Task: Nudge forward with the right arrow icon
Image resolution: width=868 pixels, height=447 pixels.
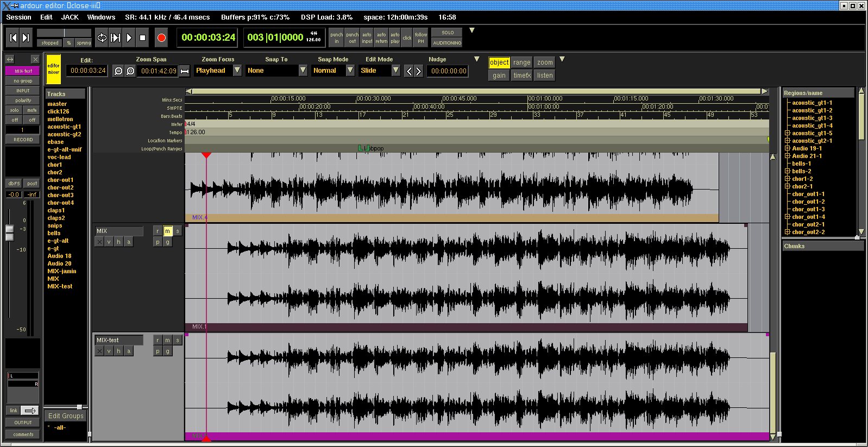Action: (418, 71)
